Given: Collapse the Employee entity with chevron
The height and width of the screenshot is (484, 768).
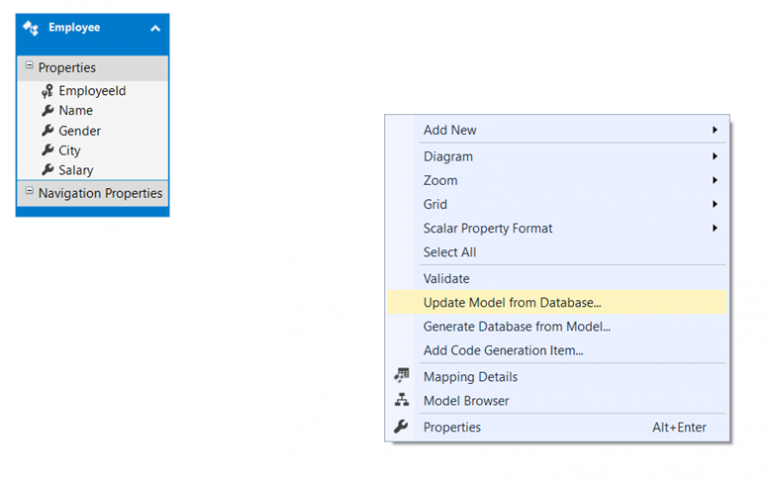Looking at the screenshot, I should [155, 28].
